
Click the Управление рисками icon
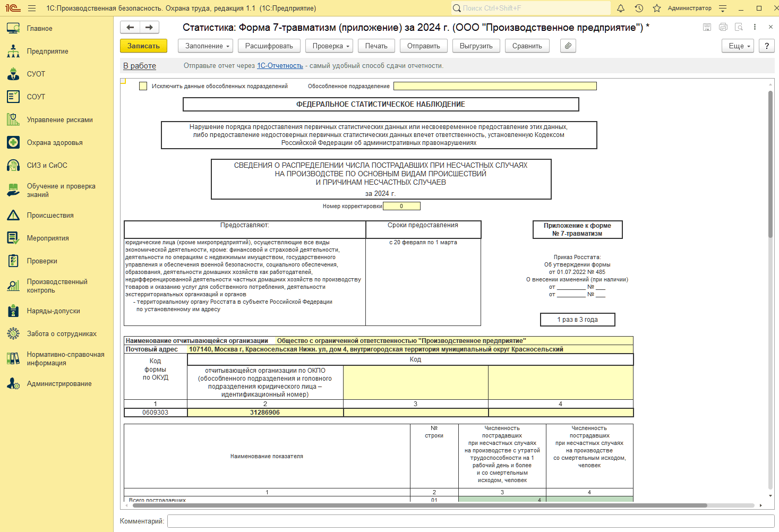pyautogui.click(x=13, y=119)
